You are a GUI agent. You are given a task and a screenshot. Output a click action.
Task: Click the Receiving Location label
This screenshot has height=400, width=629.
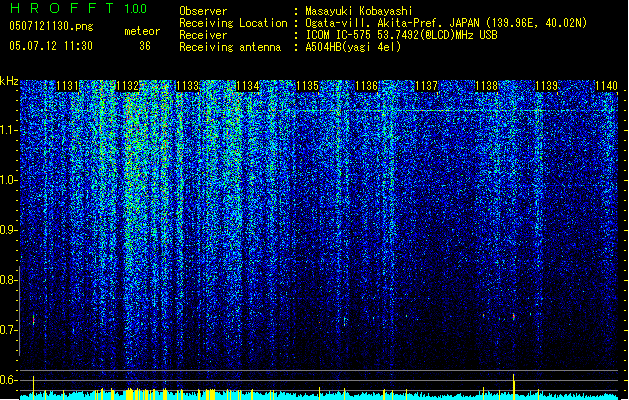[x=233, y=23]
